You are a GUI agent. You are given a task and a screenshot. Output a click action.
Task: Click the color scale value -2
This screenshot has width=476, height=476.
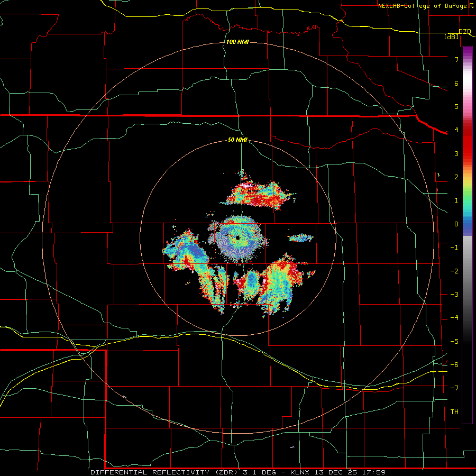click(454, 271)
